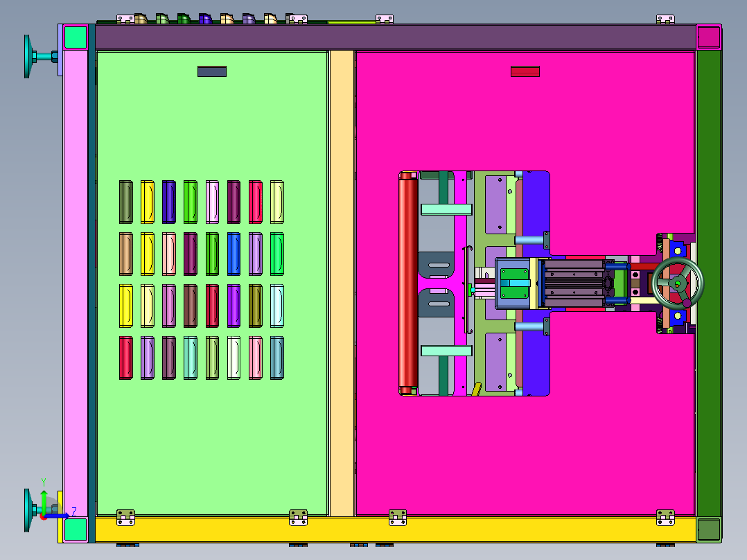This screenshot has height=560, width=747.
Task: Click the leftmost hinge on the yellow beam
Action: click(x=126, y=518)
